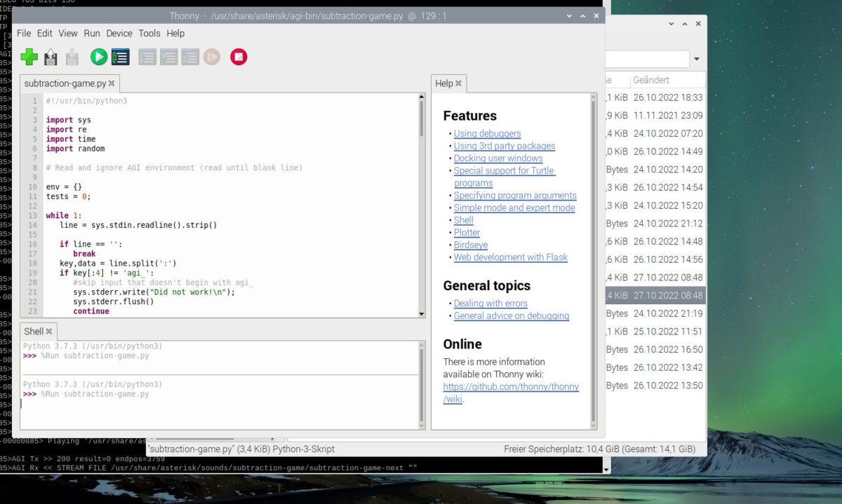
Task: Run the current script with green play button
Action: (99, 57)
